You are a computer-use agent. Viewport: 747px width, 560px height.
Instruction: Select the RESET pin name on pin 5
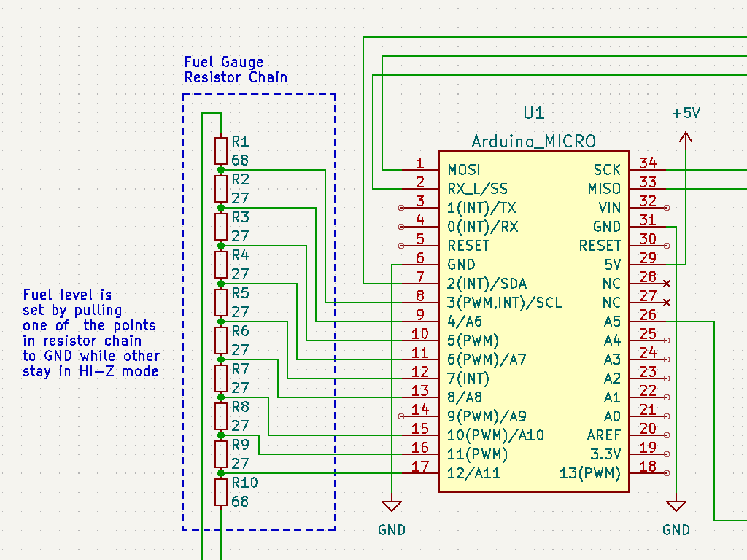pos(468,246)
